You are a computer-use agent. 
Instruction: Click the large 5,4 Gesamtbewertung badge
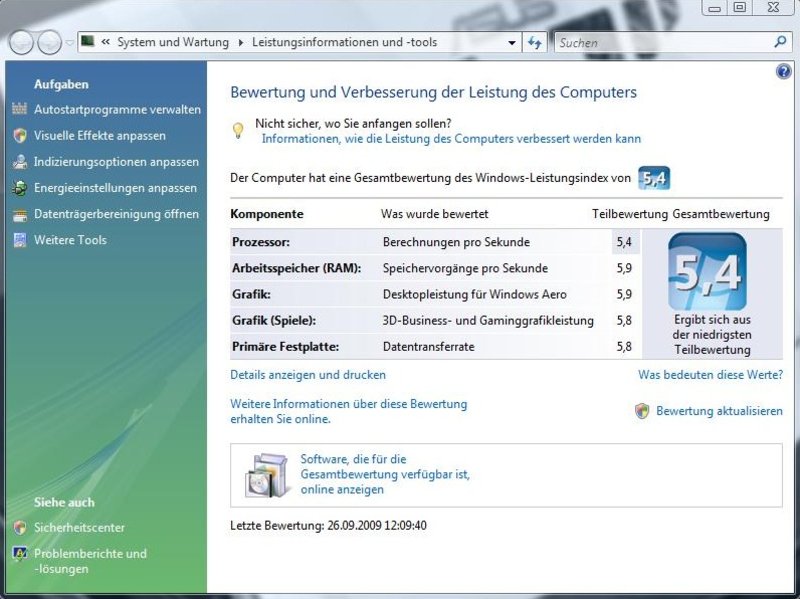pos(707,271)
